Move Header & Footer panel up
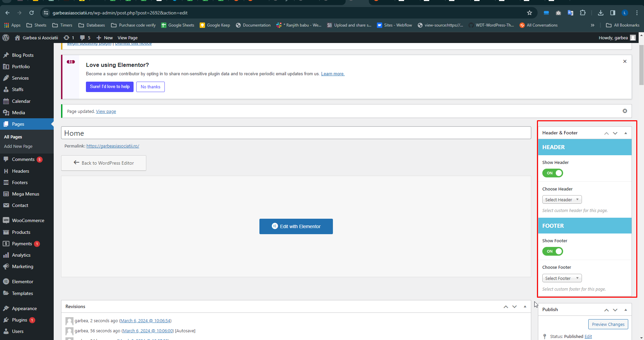The height and width of the screenshot is (340, 644). 606,133
